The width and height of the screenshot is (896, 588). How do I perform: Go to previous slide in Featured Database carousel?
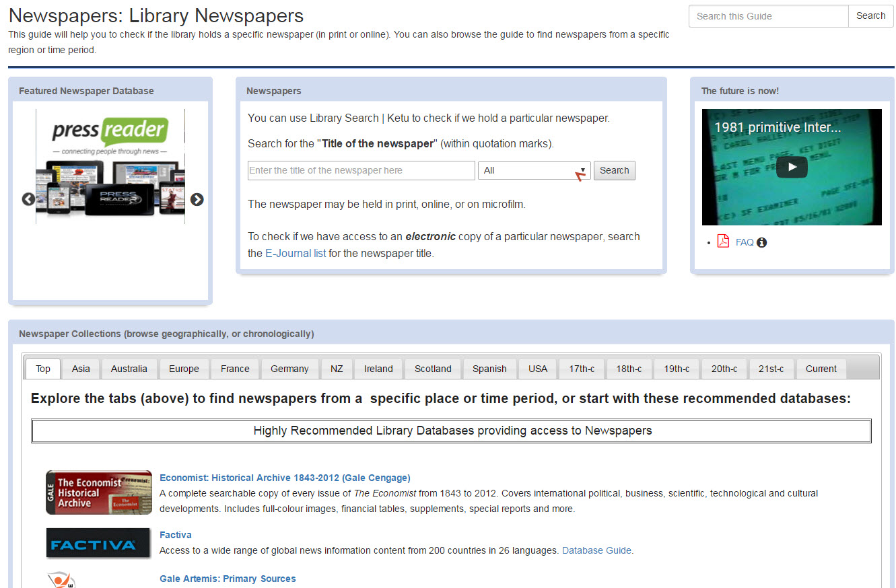(28, 199)
